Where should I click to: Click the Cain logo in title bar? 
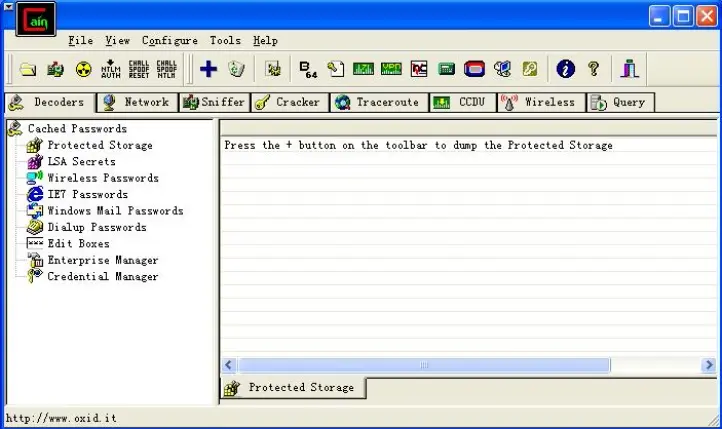pyautogui.click(x=36, y=19)
